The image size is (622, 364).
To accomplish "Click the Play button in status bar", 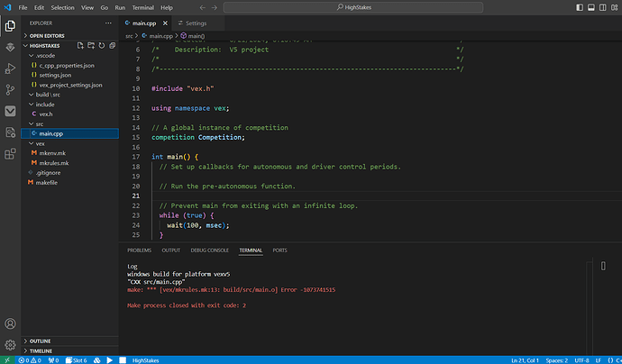I will coord(110,360).
